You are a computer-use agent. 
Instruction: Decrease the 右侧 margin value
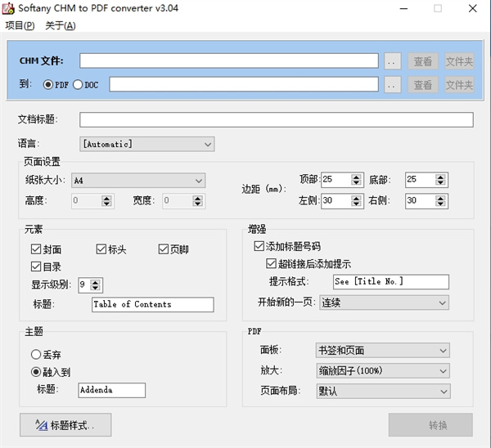(x=440, y=204)
